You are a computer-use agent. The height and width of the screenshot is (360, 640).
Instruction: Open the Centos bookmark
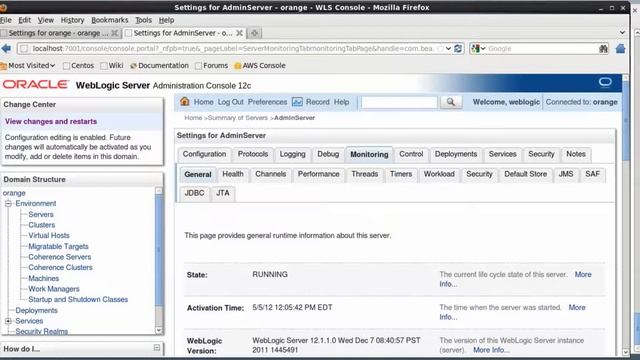[78, 66]
